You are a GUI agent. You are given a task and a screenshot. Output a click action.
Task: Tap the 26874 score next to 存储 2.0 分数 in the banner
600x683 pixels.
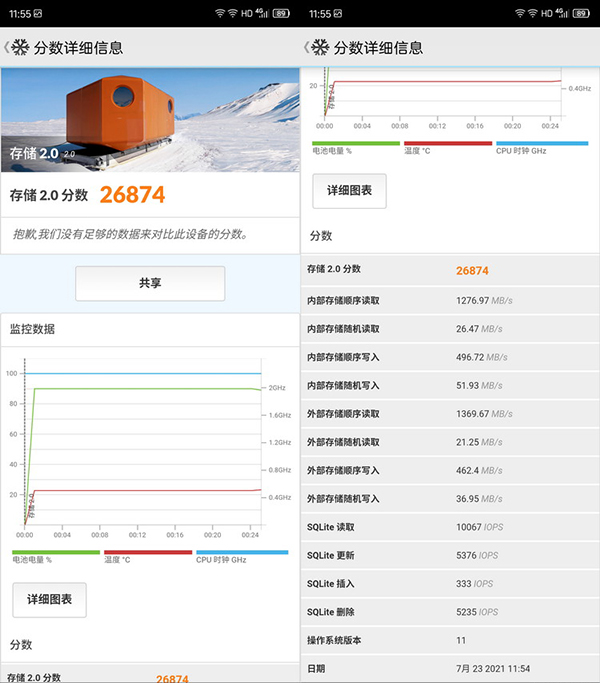(x=132, y=194)
